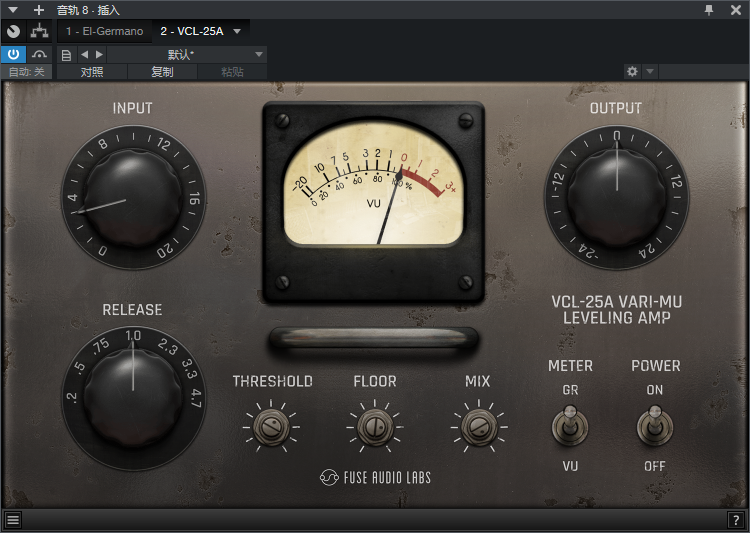Click the MIX screw trim knob

[x=479, y=427]
